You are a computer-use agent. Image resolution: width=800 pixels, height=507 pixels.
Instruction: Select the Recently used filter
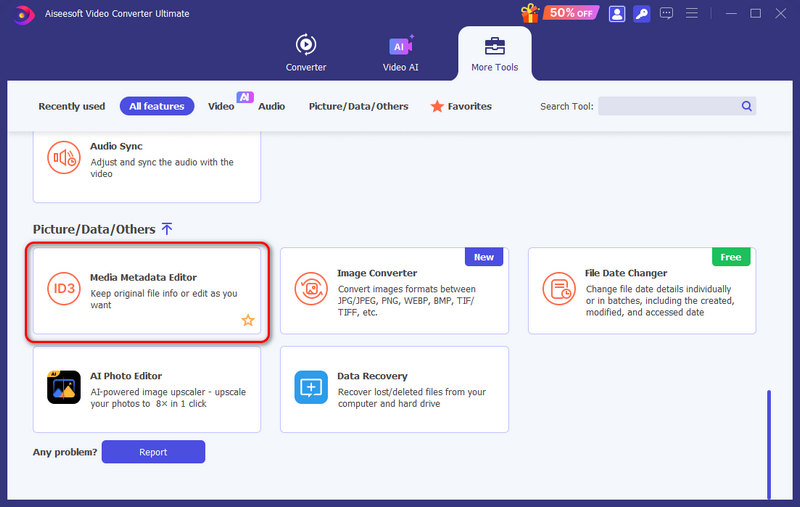[71, 106]
